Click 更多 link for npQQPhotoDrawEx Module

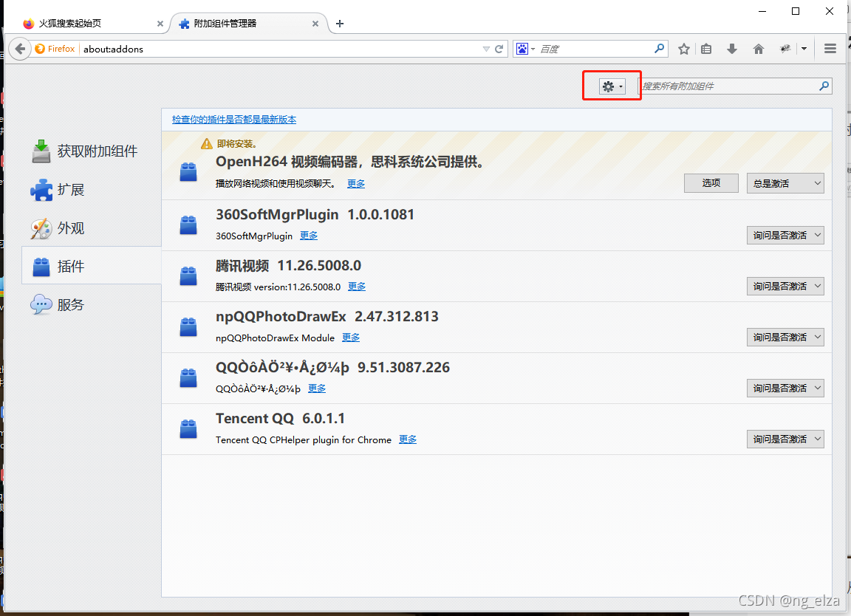351,338
